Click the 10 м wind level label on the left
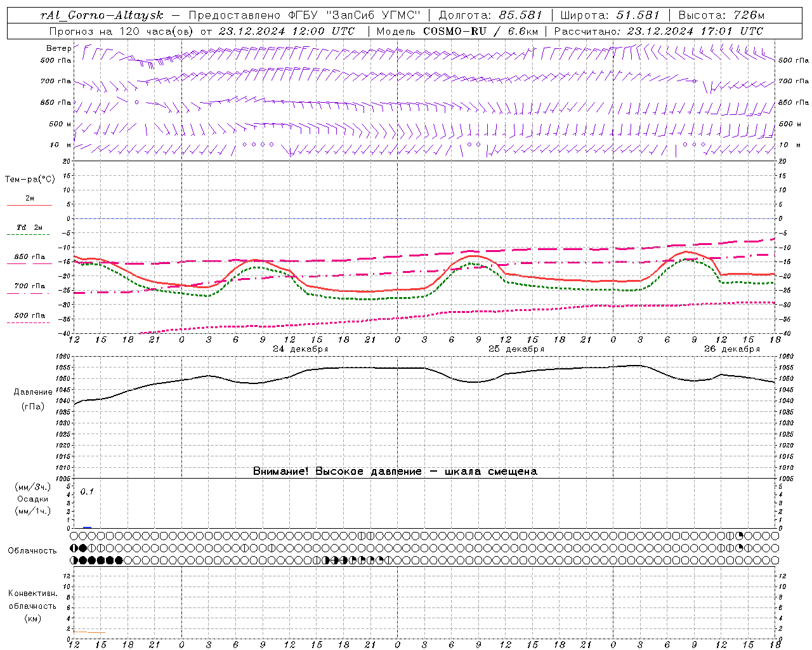This screenshot has width=812, height=650. click(x=60, y=145)
